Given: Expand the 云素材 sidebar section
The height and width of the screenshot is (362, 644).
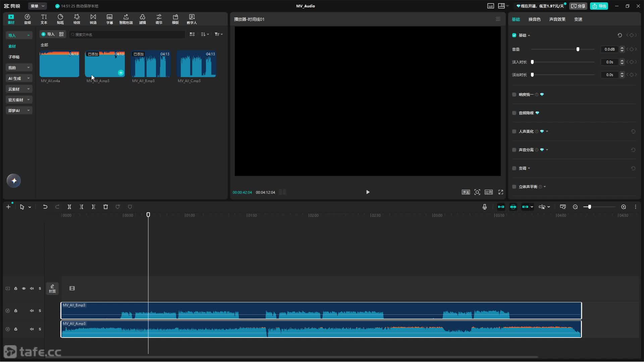Looking at the screenshot, I should (x=19, y=89).
